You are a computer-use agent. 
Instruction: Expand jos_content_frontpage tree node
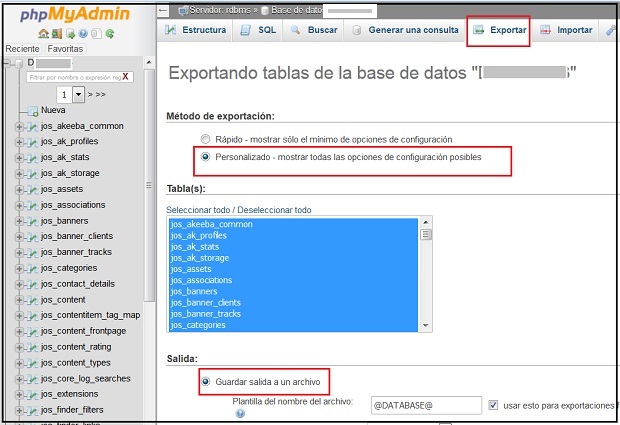19,332
